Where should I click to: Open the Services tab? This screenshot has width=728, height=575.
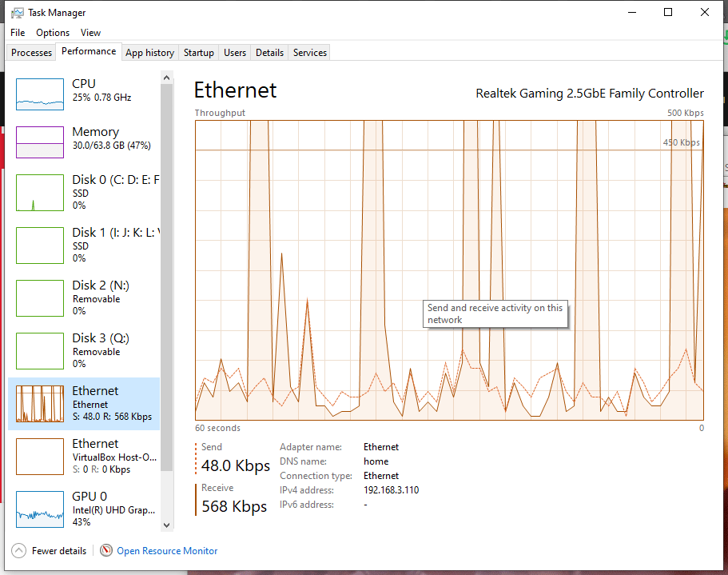[309, 52]
